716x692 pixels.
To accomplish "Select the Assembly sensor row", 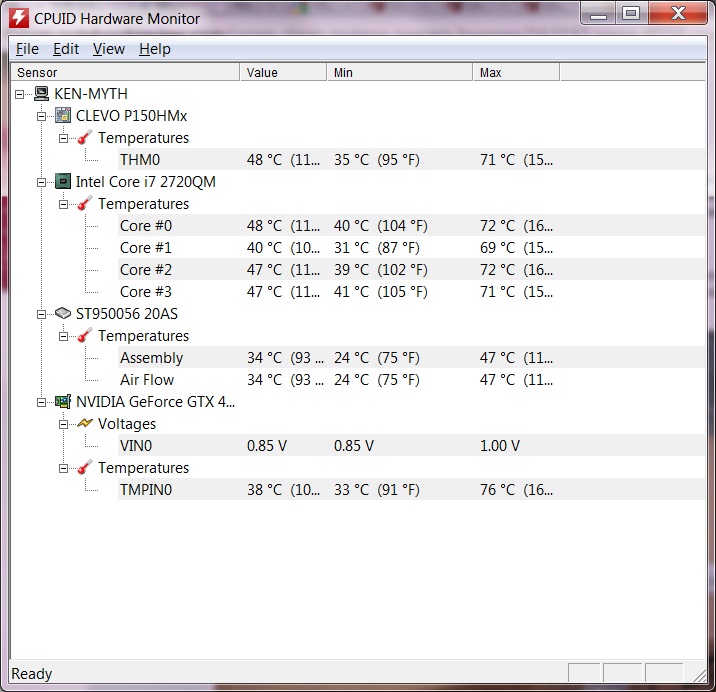I will point(411,357).
